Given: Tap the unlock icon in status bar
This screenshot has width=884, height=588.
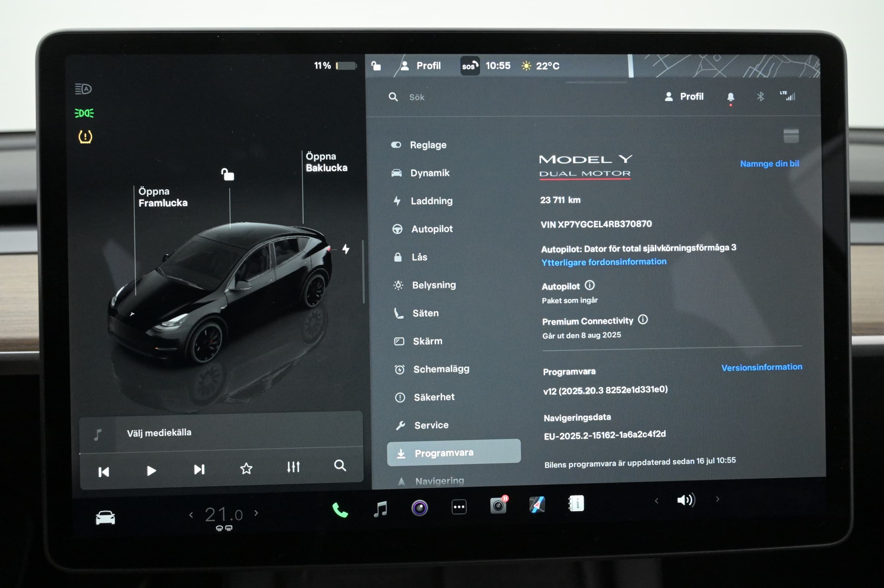Looking at the screenshot, I should click(x=376, y=66).
